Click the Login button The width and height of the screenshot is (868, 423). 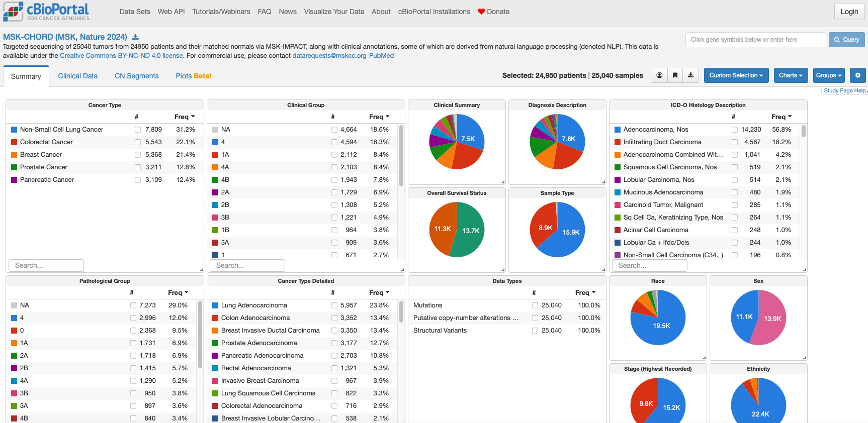pyautogui.click(x=849, y=12)
